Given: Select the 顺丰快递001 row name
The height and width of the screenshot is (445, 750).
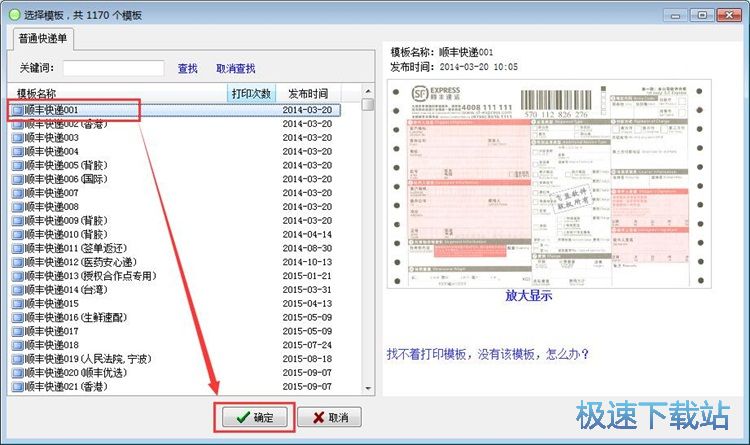Looking at the screenshot, I should click(x=51, y=110).
